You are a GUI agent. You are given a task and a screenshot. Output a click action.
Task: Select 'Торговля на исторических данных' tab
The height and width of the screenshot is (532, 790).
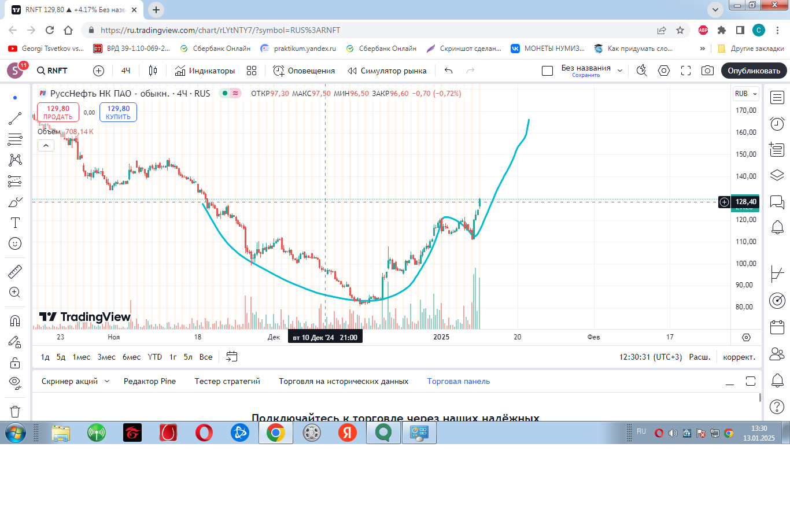[344, 381]
